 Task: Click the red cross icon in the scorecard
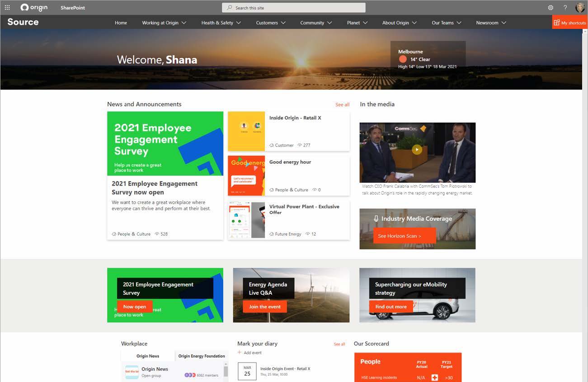point(435,377)
